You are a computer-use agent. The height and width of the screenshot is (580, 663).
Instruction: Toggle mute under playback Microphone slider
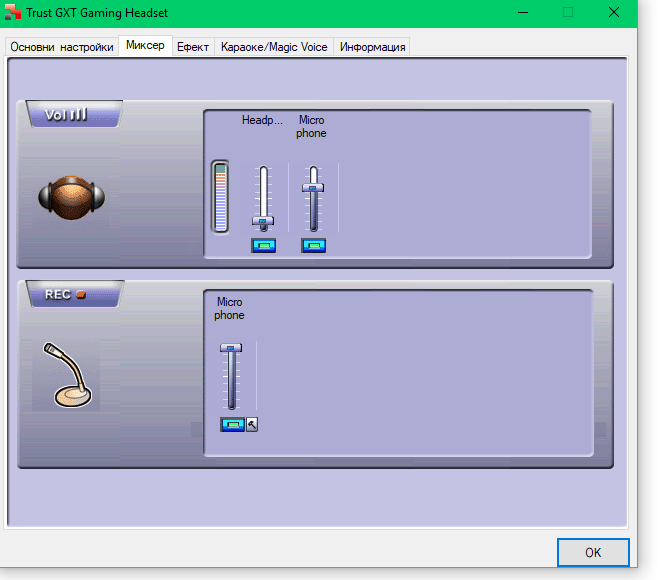click(x=313, y=246)
